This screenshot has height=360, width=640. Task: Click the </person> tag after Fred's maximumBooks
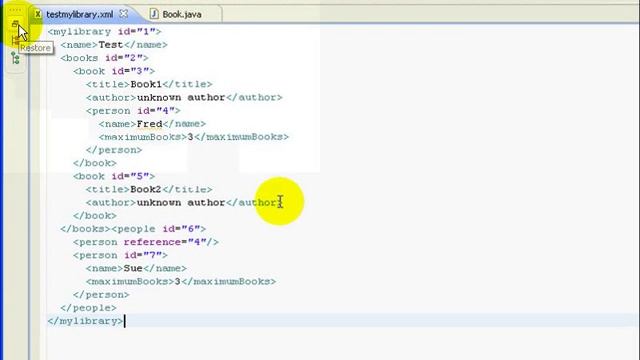coord(114,150)
